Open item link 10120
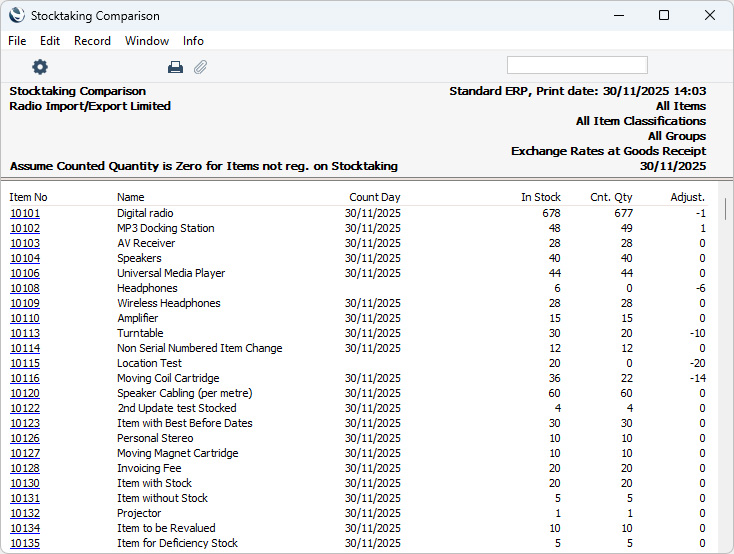This screenshot has width=734, height=554. (25, 393)
